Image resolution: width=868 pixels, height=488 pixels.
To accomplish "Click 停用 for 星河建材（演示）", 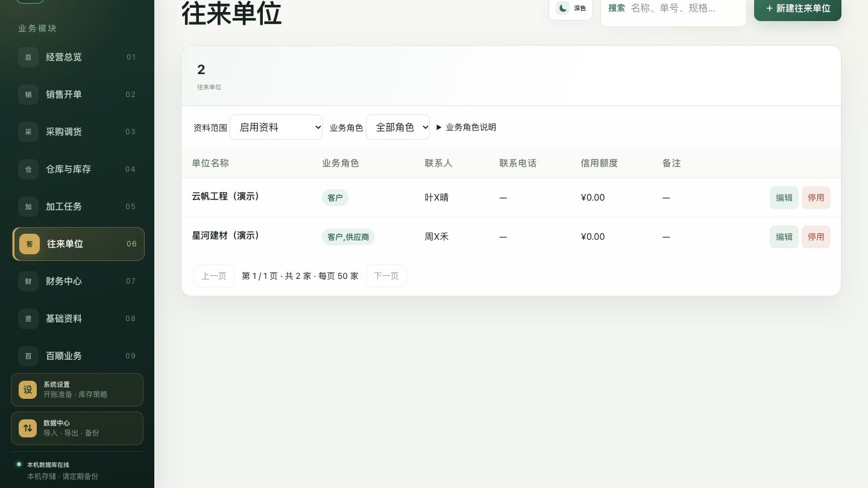I will pos(816,237).
